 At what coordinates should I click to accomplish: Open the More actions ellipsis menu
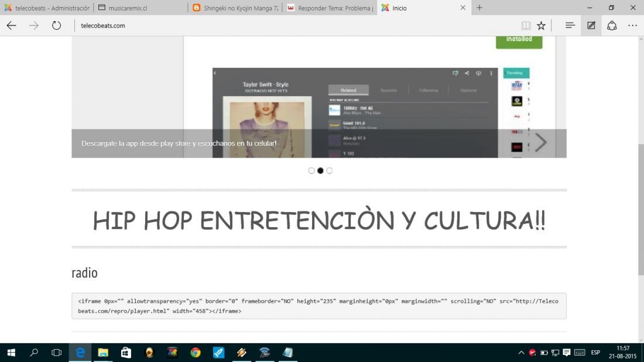[x=632, y=25]
